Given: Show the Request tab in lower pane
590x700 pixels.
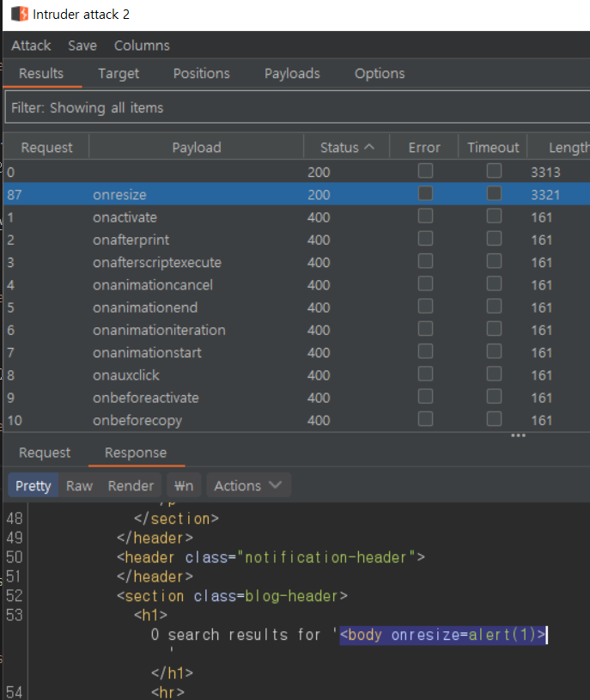Looking at the screenshot, I should tap(45, 453).
